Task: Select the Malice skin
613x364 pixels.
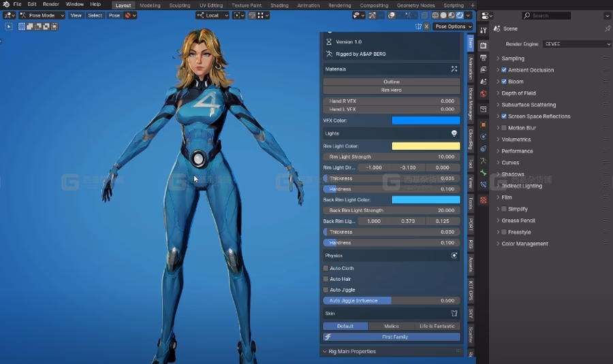Action: 392,326
